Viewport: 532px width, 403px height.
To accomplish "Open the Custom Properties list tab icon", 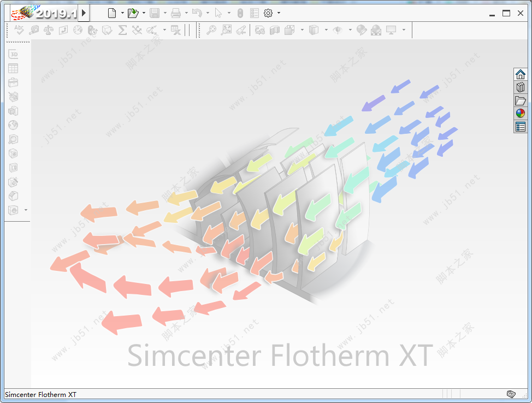I will click(521, 127).
